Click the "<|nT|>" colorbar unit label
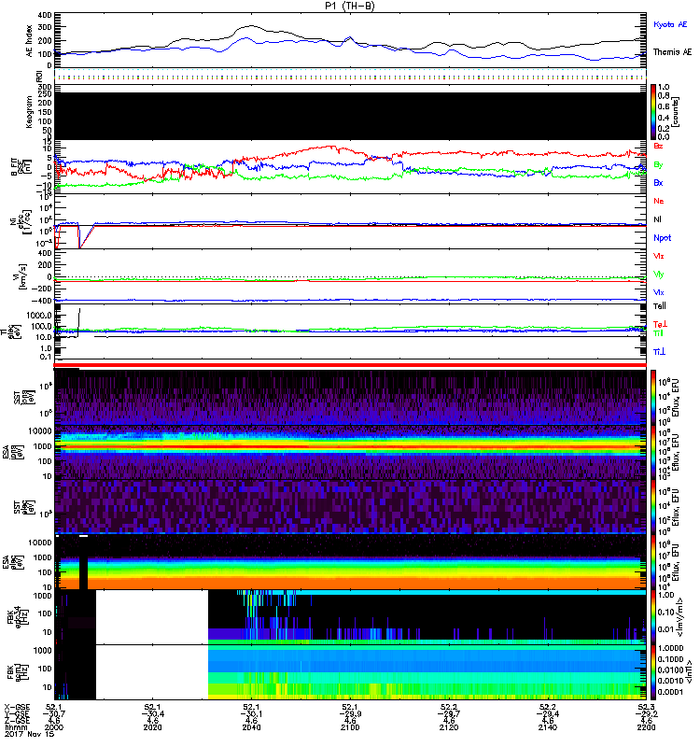 688,672
